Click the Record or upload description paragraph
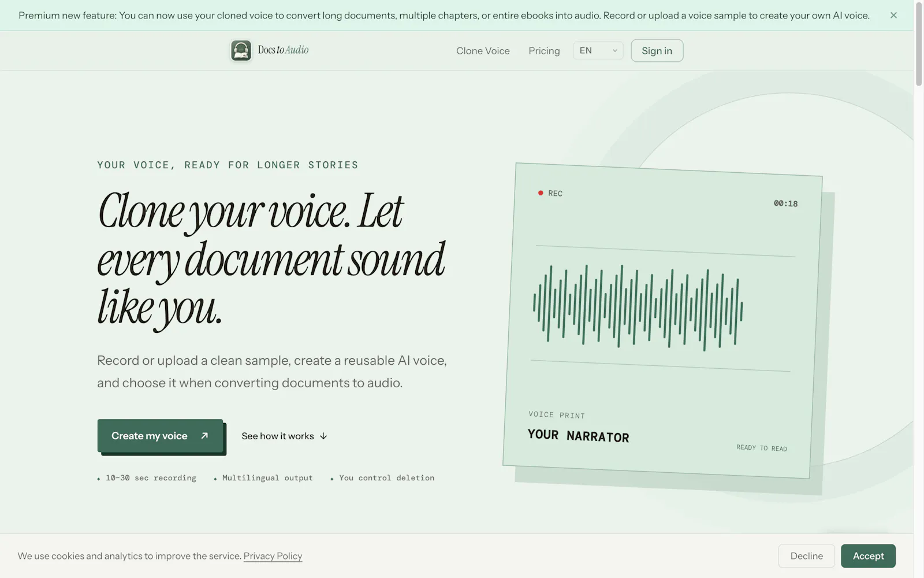The image size is (924, 578). (272, 372)
